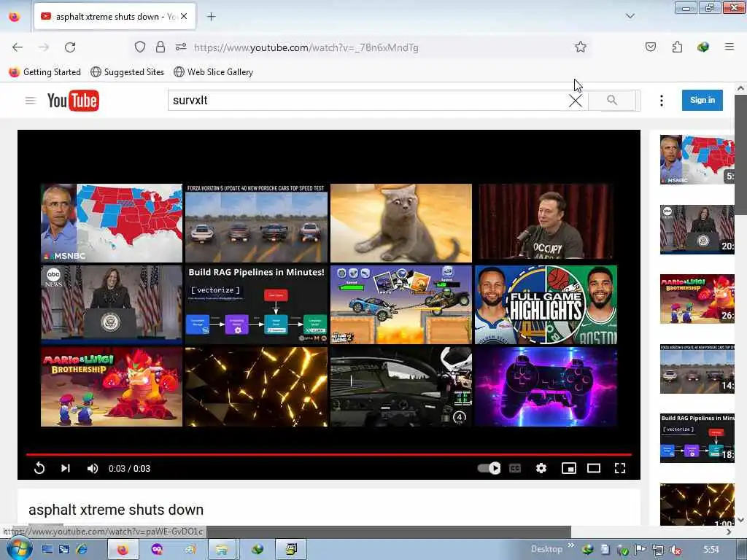Click the Sign in button
747x560 pixels.
pos(703,100)
